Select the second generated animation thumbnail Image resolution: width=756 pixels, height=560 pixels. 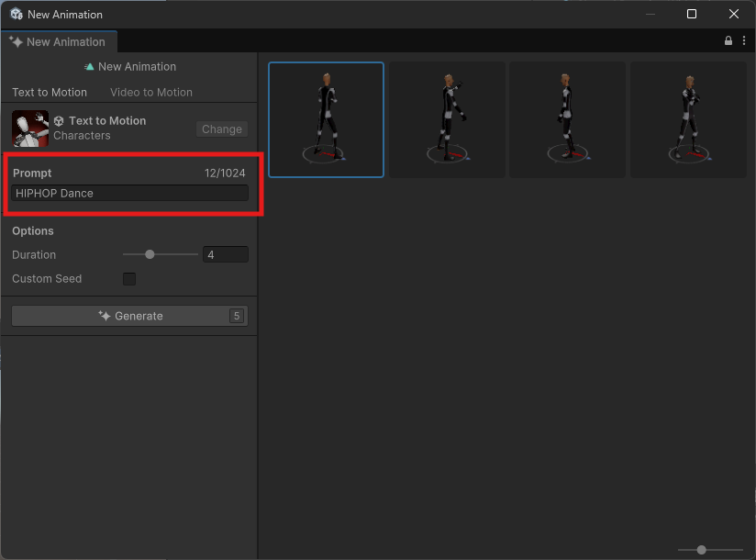click(447, 119)
